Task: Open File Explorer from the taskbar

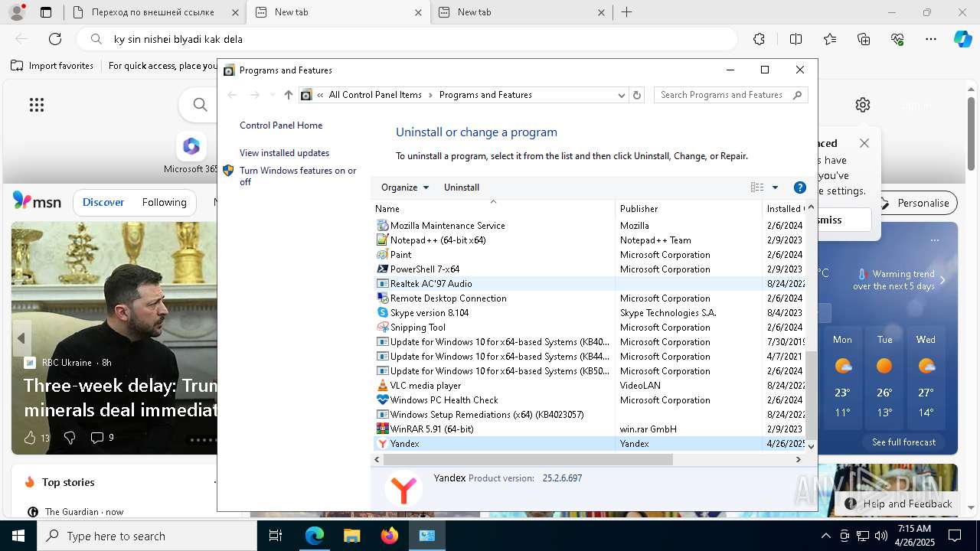Action: coord(351,536)
